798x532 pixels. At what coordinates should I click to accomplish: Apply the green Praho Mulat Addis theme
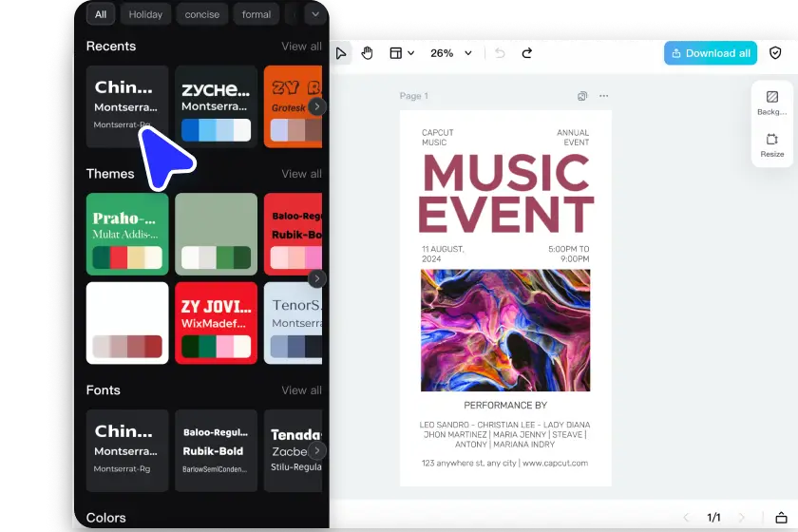(127, 235)
